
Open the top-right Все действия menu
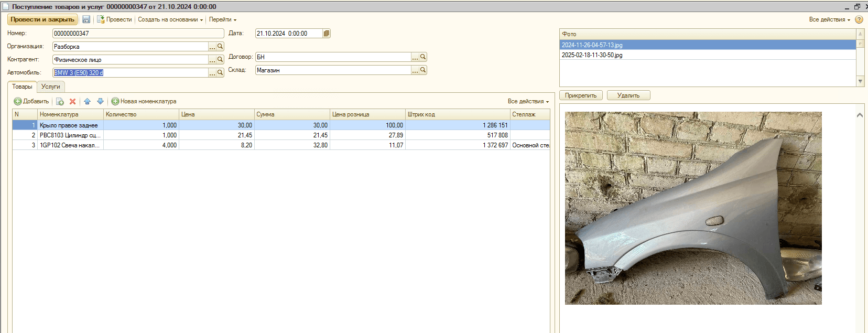[x=829, y=19]
